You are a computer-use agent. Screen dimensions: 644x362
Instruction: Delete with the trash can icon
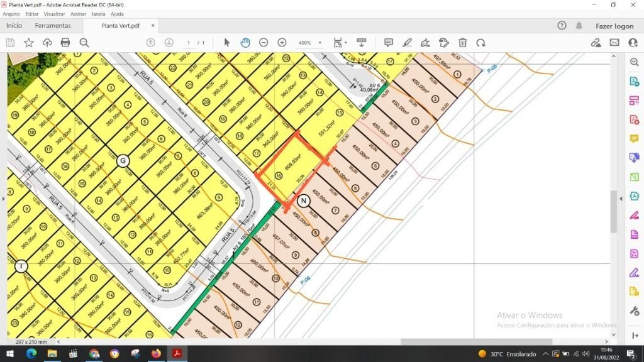point(462,43)
